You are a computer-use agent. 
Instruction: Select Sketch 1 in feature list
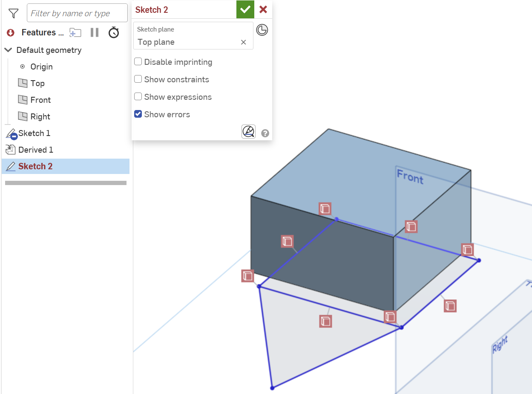coord(34,133)
